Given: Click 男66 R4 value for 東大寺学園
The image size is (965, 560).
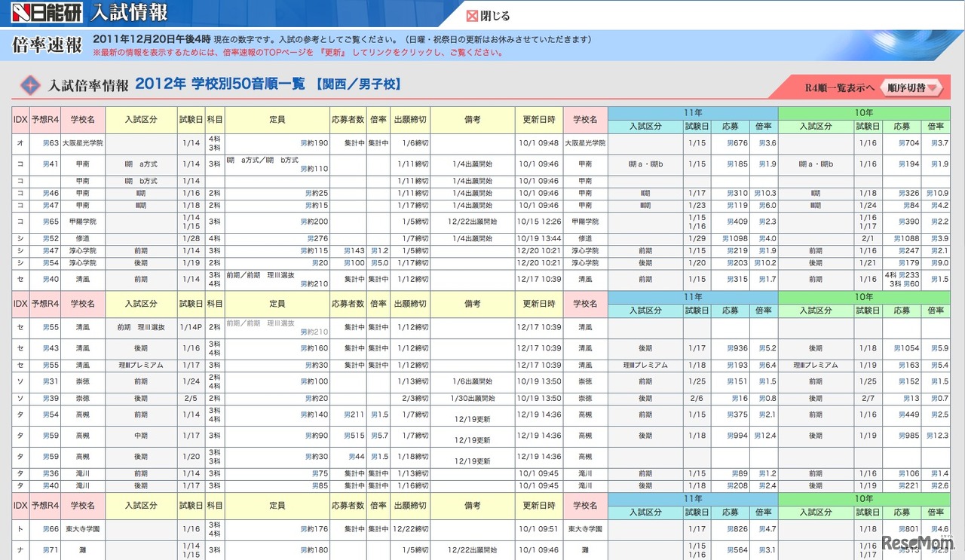Looking at the screenshot, I should click(51, 529).
